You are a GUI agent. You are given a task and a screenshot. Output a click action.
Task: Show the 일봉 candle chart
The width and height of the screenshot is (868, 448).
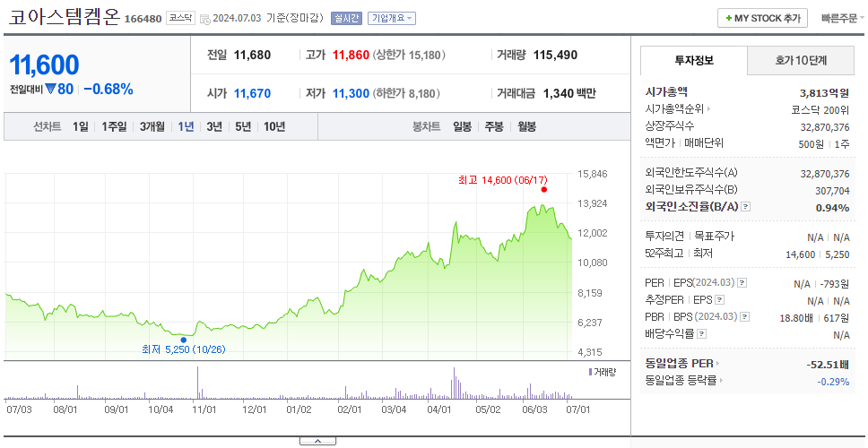point(462,126)
